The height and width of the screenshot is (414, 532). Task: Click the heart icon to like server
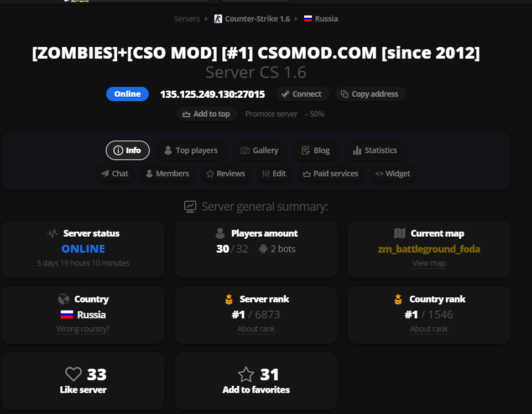pos(74,375)
